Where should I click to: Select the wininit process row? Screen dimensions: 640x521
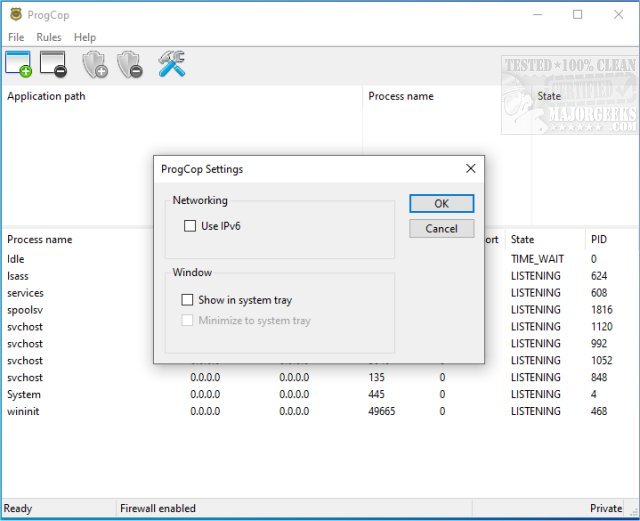320,411
